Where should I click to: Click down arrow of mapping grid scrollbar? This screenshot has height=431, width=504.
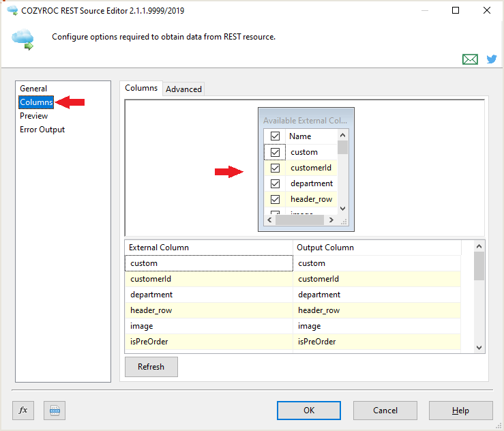tap(479, 347)
